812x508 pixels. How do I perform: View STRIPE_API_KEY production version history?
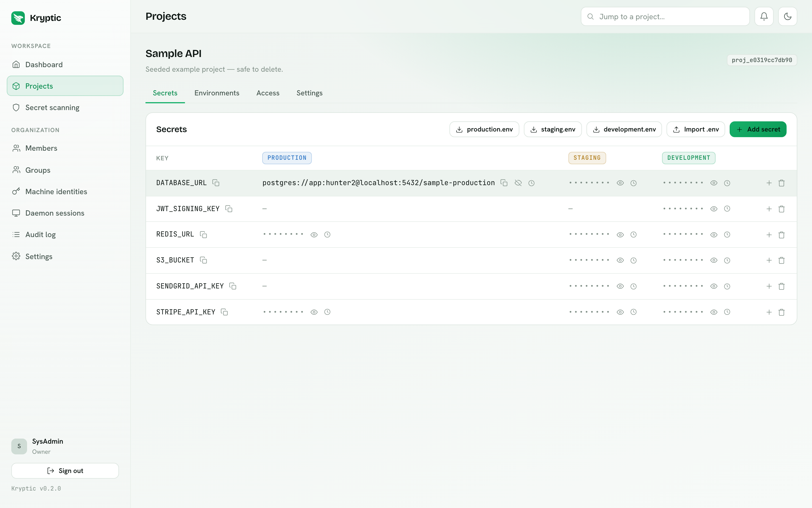[328, 312]
